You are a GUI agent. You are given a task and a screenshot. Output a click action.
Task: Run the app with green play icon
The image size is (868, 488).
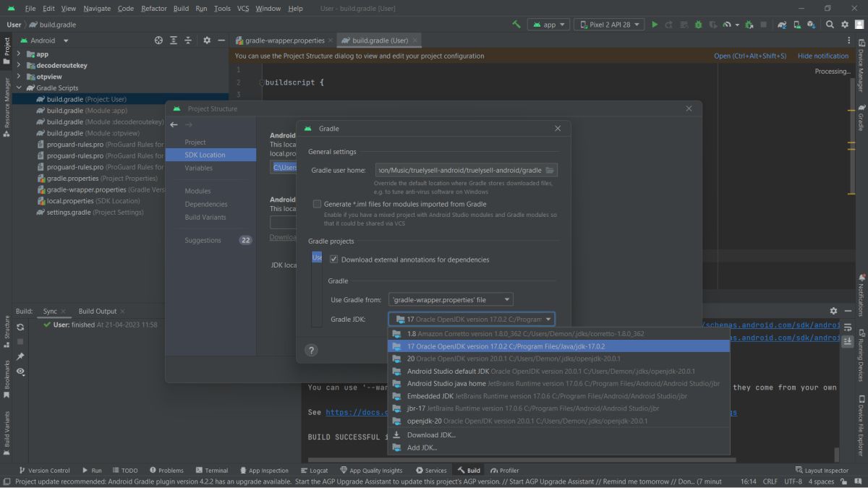click(655, 24)
